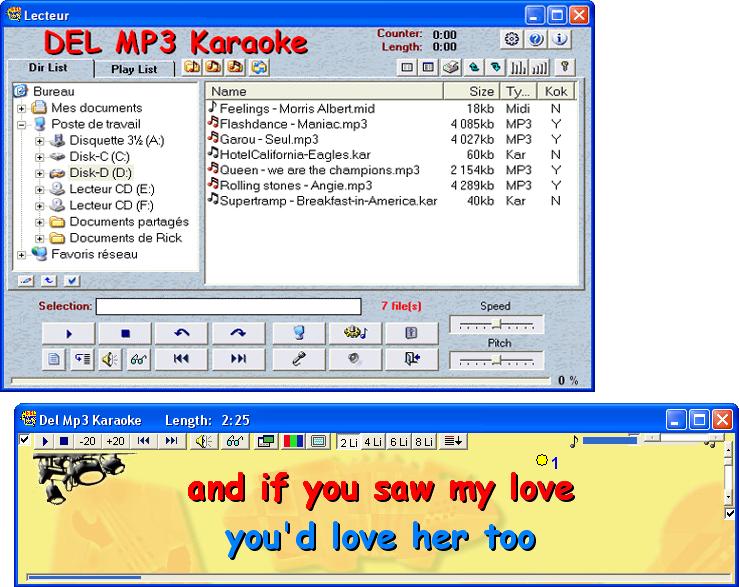The image size is (739, 587).
Task: Click the glasses icon in karaoke window
Action: (235, 441)
